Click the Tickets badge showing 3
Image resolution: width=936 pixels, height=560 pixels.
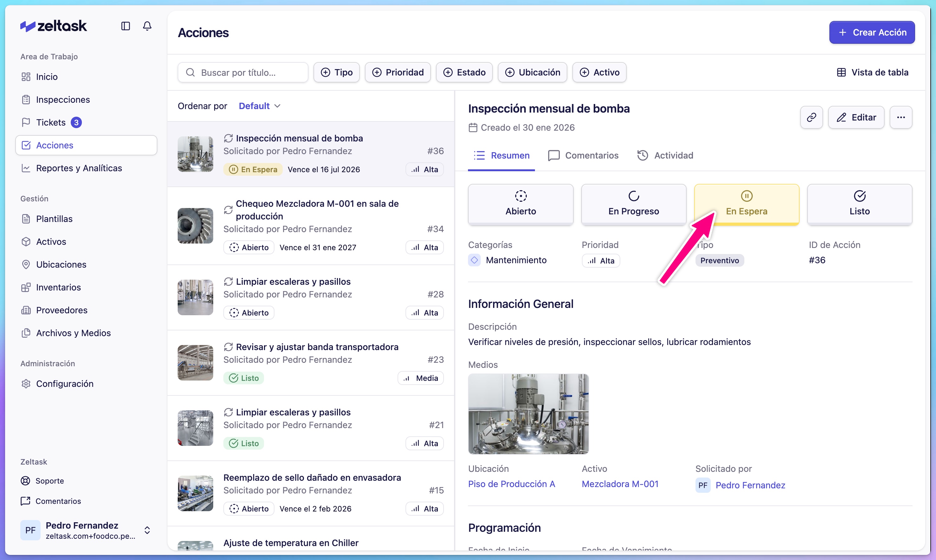(76, 122)
